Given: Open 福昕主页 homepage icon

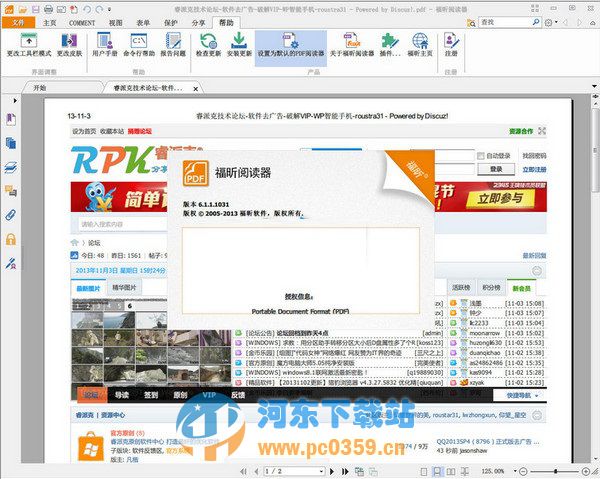Looking at the screenshot, I should [420, 45].
